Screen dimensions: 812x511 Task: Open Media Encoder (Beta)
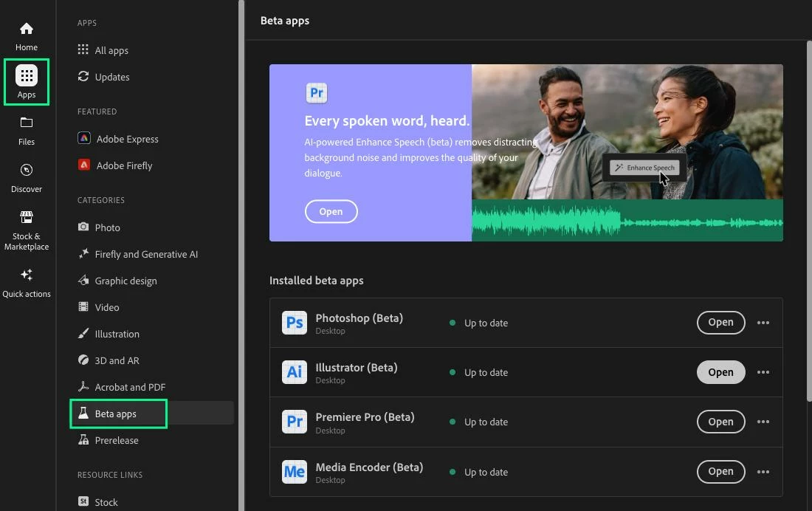(720, 472)
